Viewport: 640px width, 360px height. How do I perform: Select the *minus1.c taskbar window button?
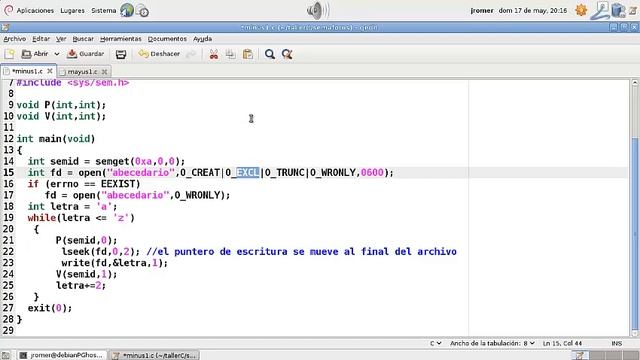coord(155,355)
